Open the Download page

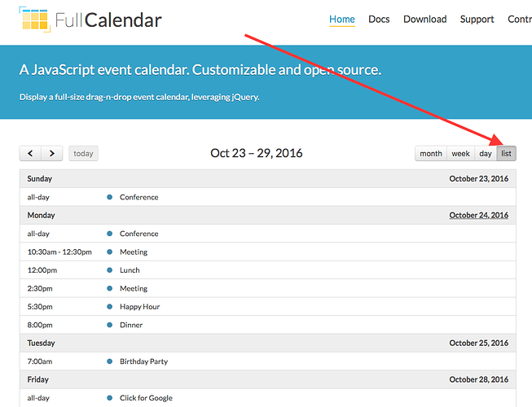point(424,20)
